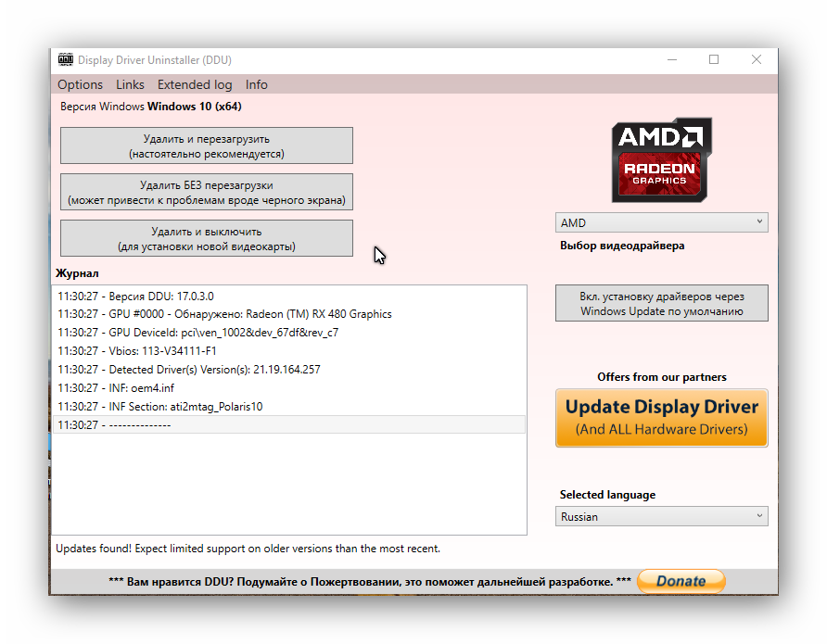Click 'Удалить и выключить' button
This screenshot has height=644, width=827.
pyautogui.click(x=206, y=238)
